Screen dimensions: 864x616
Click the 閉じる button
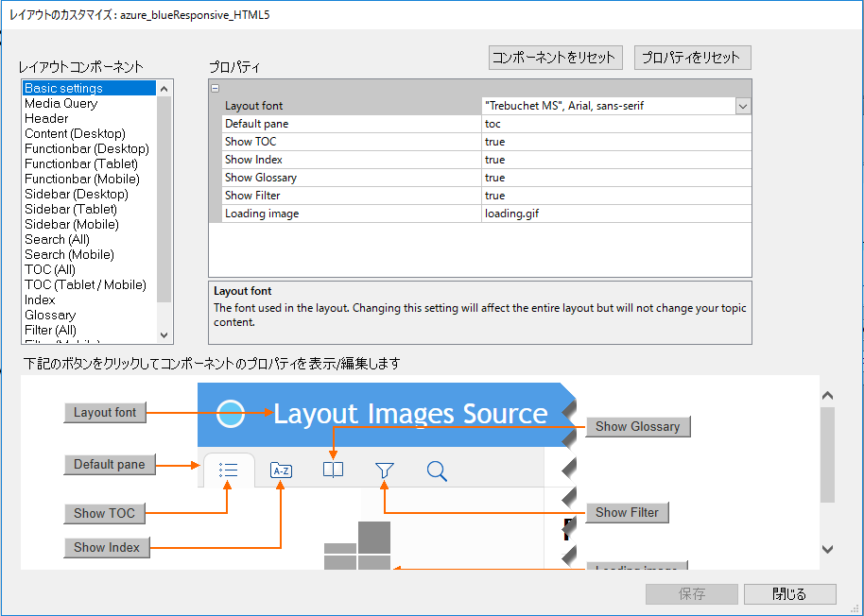pos(789,594)
